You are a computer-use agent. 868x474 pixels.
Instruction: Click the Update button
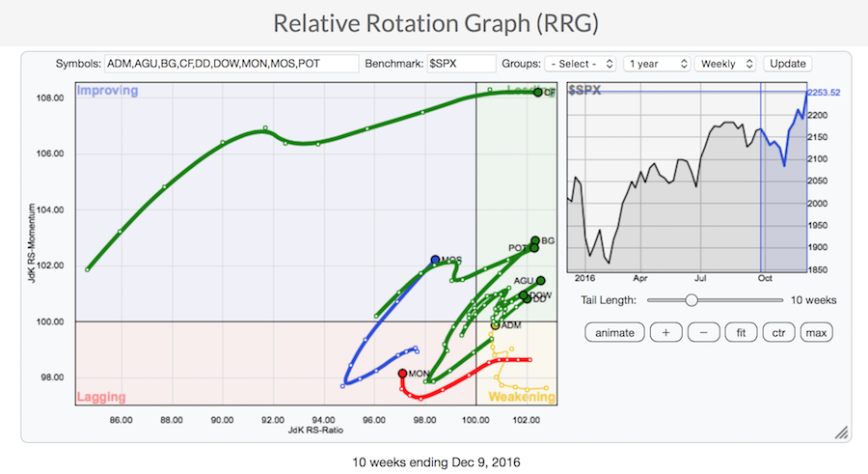tap(788, 64)
